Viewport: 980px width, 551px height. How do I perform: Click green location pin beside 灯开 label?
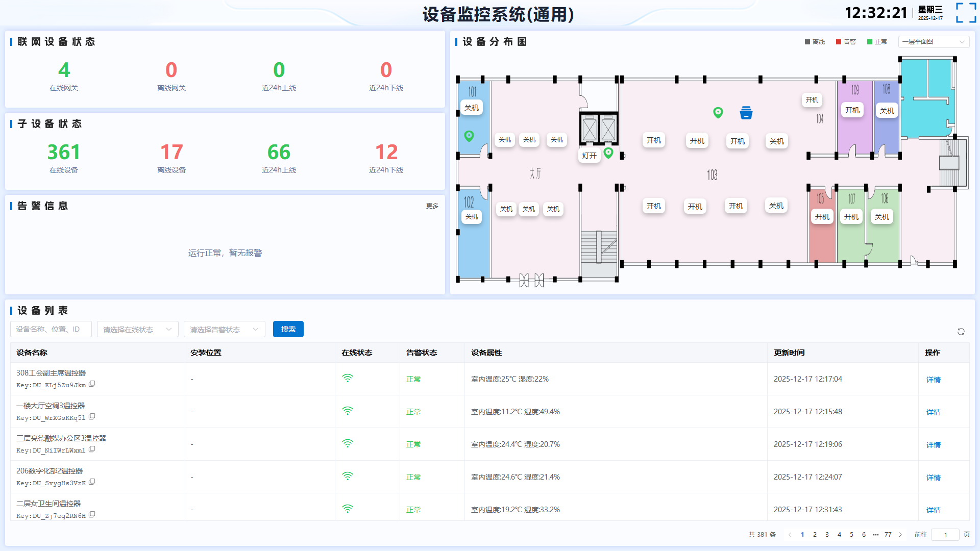608,153
